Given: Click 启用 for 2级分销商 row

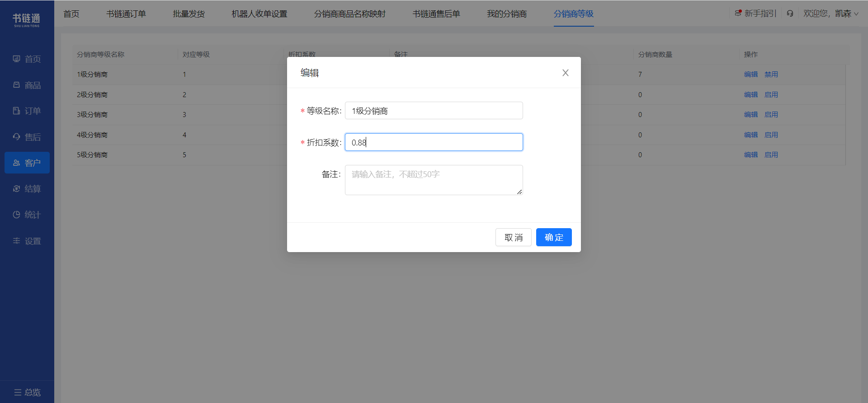Looking at the screenshot, I should pos(771,95).
